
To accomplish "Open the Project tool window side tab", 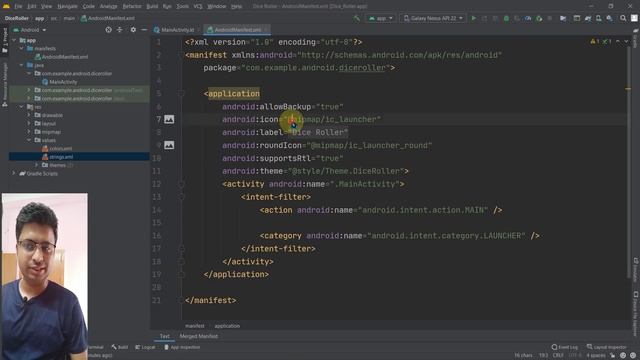I will pos(5,40).
